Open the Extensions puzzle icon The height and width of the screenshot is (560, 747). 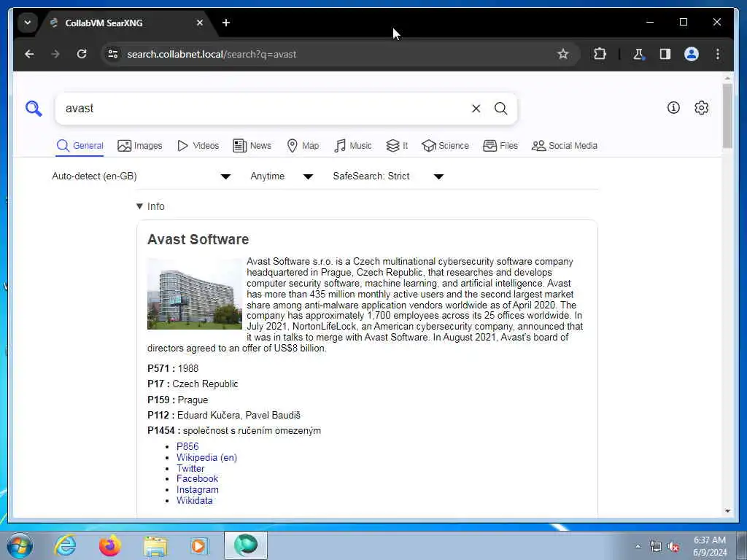tap(600, 54)
